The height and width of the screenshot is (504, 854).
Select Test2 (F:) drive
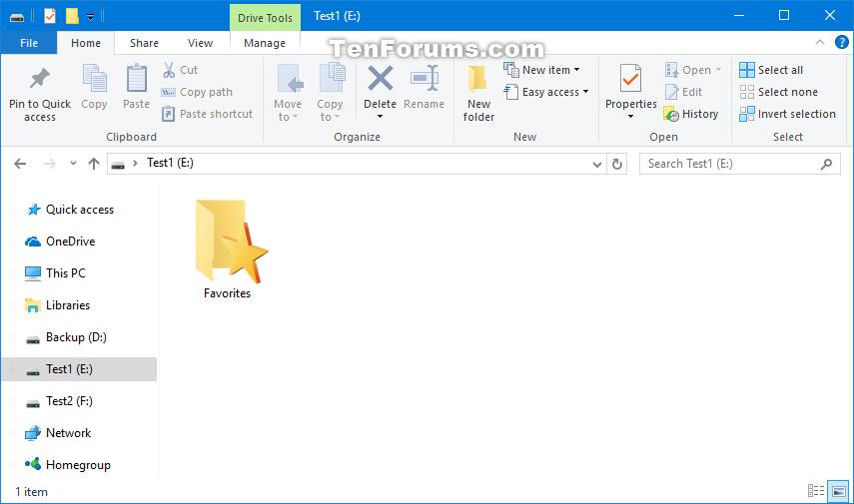[x=69, y=401]
